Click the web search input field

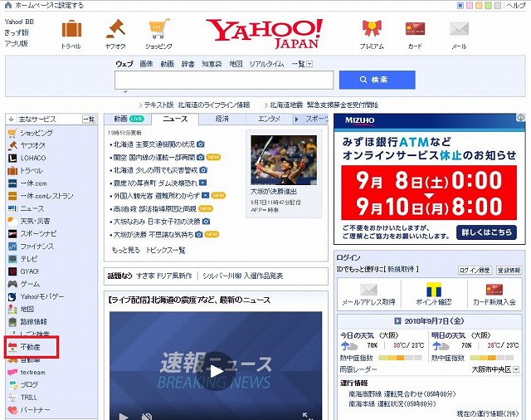click(x=224, y=80)
